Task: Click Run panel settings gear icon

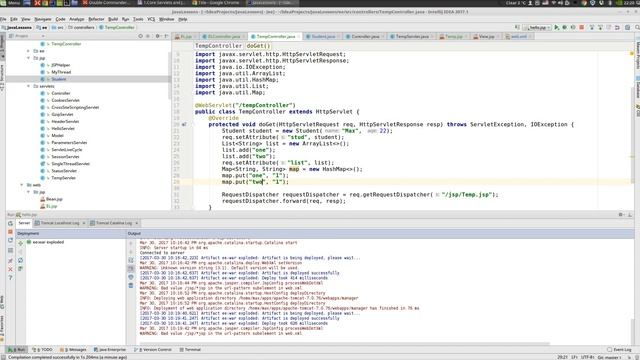Action: (x=620, y=214)
